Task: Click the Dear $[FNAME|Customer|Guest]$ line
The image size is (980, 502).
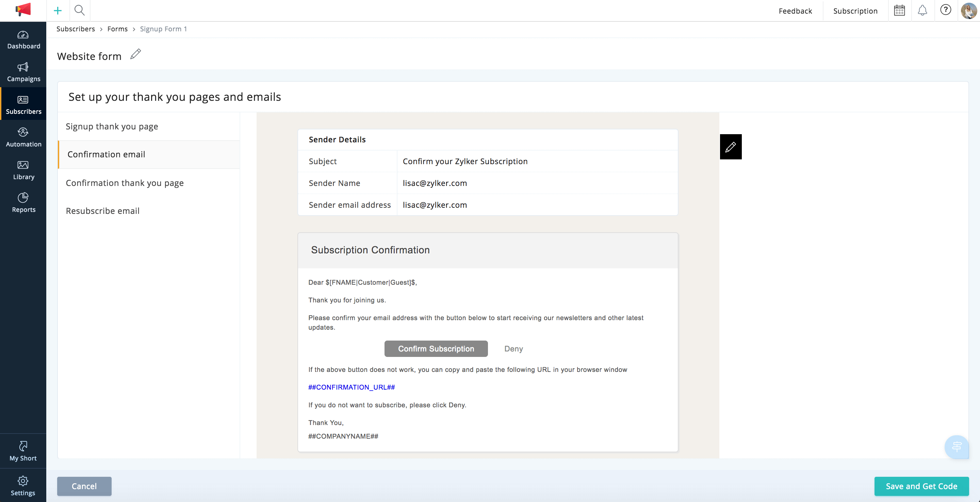Action: pos(362,283)
